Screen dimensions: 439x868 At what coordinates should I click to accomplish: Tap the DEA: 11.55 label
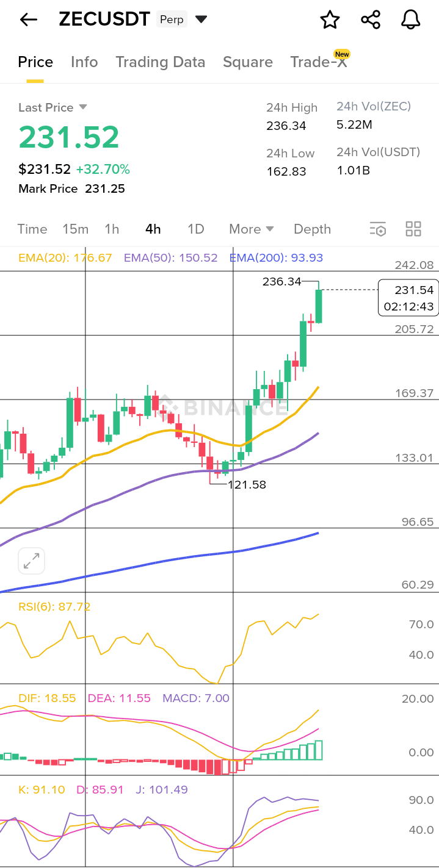(119, 698)
